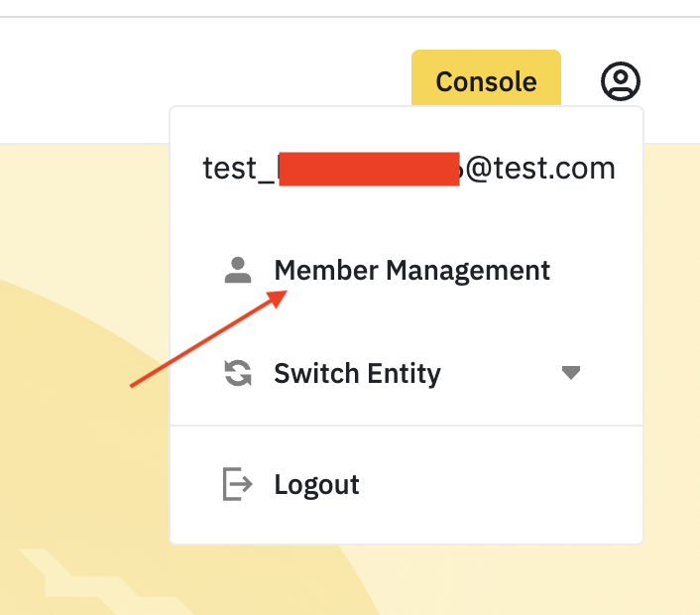Image resolution: width=700 pixels, height=615 pixels.
Task: Click the red redaction block over the email
Action: pyautogui.click(x=368, y=170)
